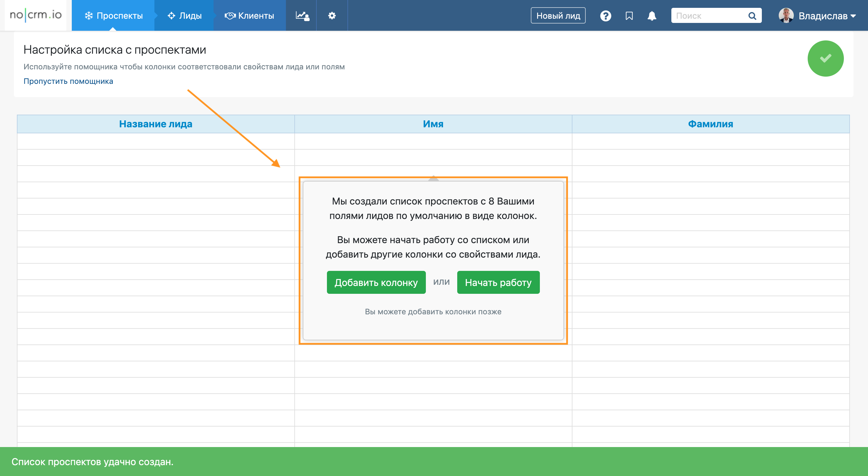
Task: Click Добавить колонку button
Action: coord(376,283)
